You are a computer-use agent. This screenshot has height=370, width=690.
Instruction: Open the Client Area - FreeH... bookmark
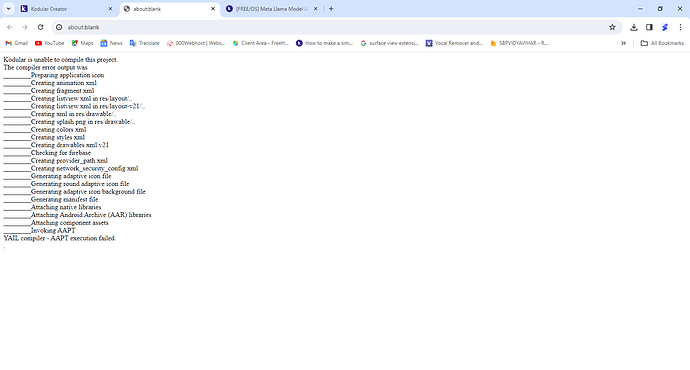tap(261, 43)
